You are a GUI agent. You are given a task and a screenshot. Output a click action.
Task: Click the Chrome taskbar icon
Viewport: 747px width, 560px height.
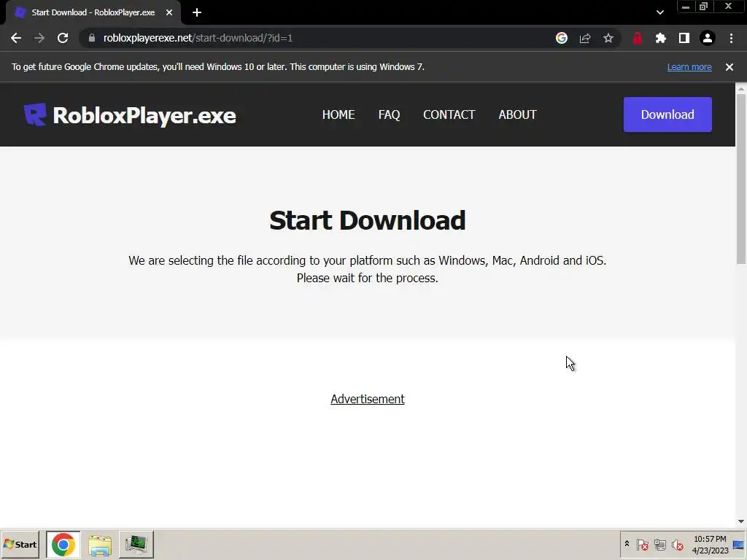(x=63, y=544)
